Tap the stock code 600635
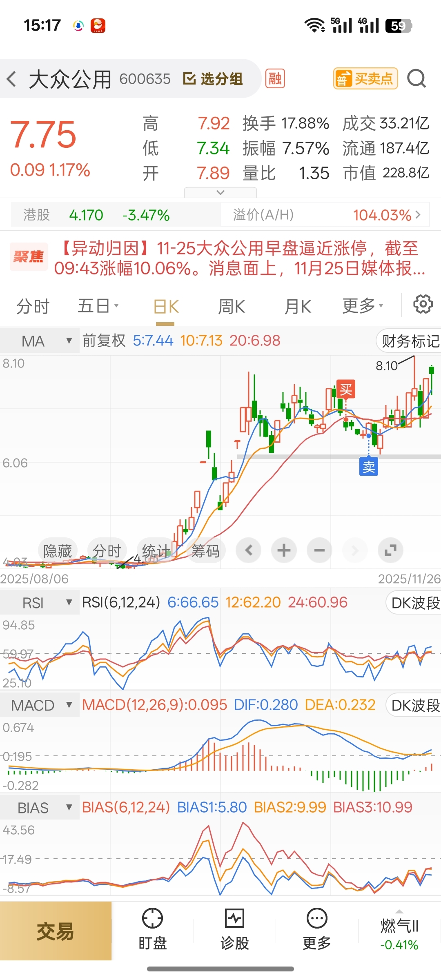The height and width of the screenshot is (980, 441). 145,79
